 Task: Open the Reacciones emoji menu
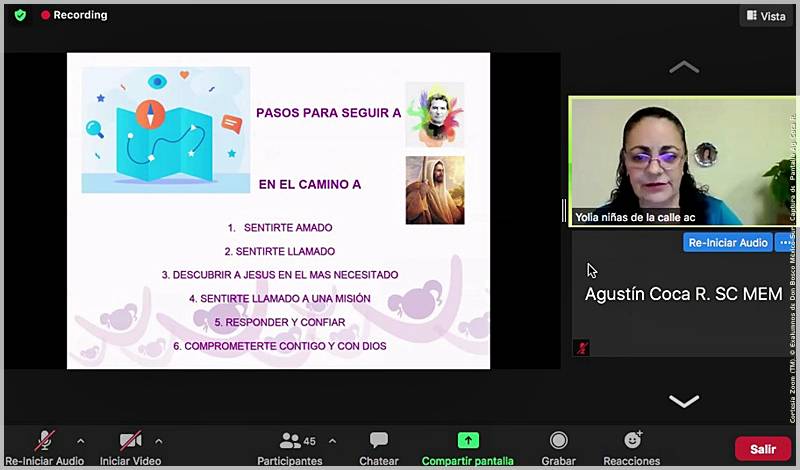(x=632, y=441)
